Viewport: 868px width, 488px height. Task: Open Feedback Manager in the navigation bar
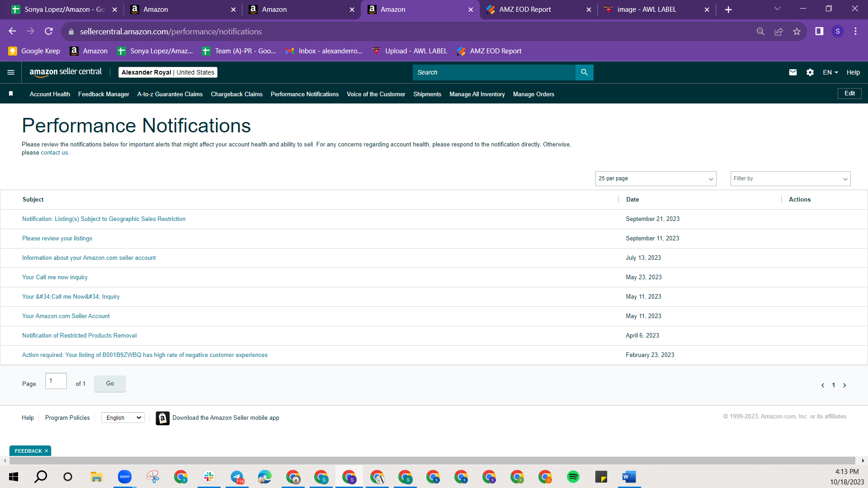[x=104, y=94]
